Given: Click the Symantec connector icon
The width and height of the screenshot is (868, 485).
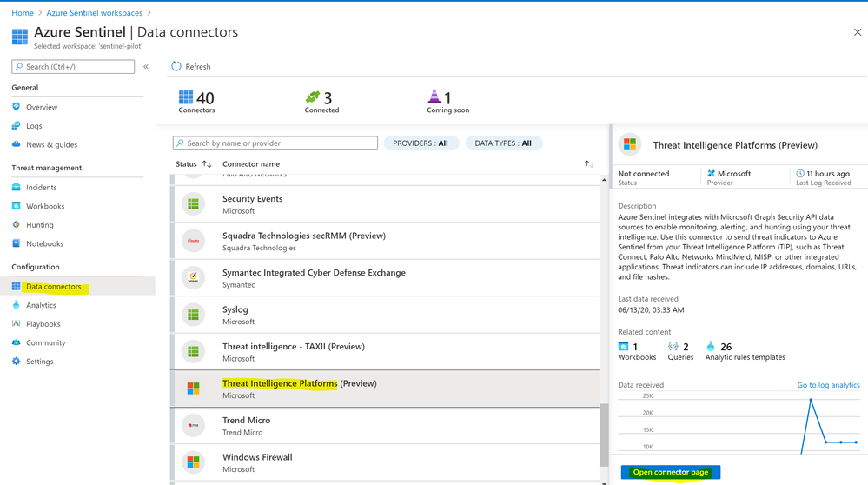Looking at the screenshot, I should pyautogui.click(x=193, y=278).
